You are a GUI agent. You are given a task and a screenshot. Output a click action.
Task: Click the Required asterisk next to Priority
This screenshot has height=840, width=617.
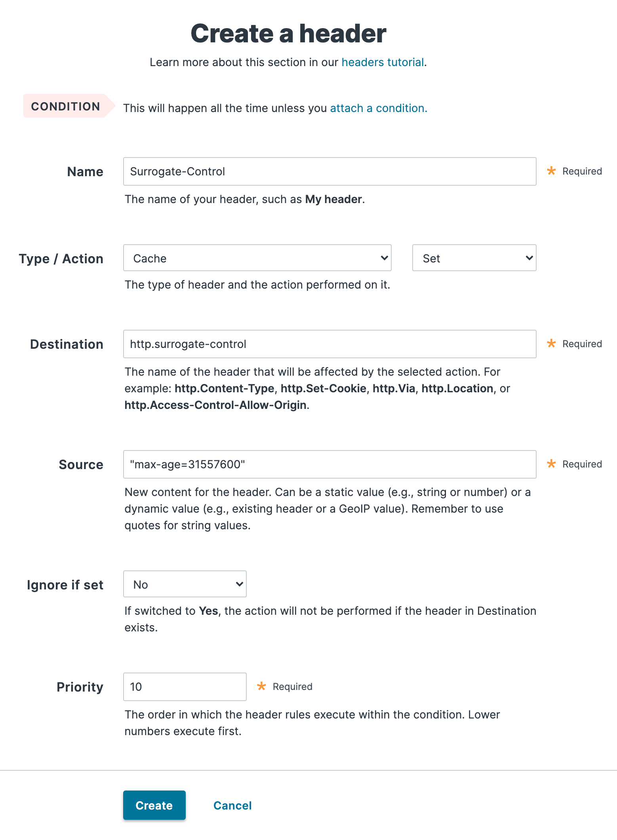[x=261, y=686]
